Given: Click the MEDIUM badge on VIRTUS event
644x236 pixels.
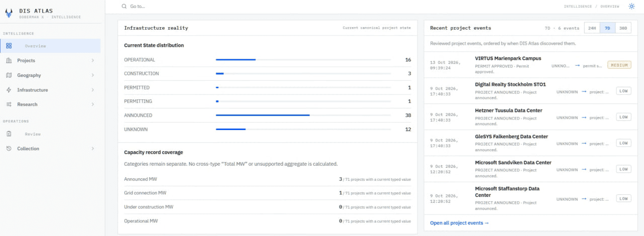Looking at the screenshot, I should tap(619, 65).
